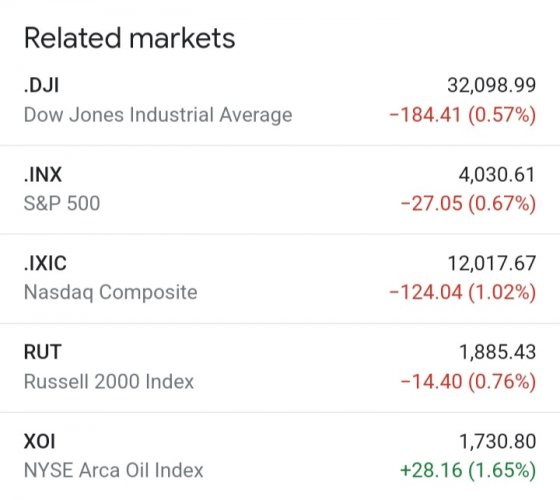Viewport: 560px width, 500px height.
Task: Tap the −27.05 (0.67%) change value
Action: [x=468, y=204]
